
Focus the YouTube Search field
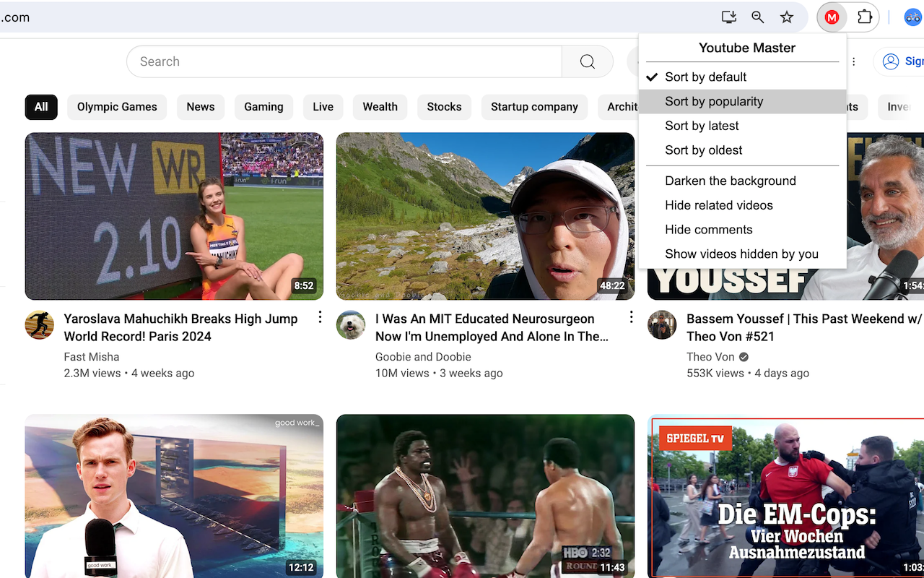point(344,61)
